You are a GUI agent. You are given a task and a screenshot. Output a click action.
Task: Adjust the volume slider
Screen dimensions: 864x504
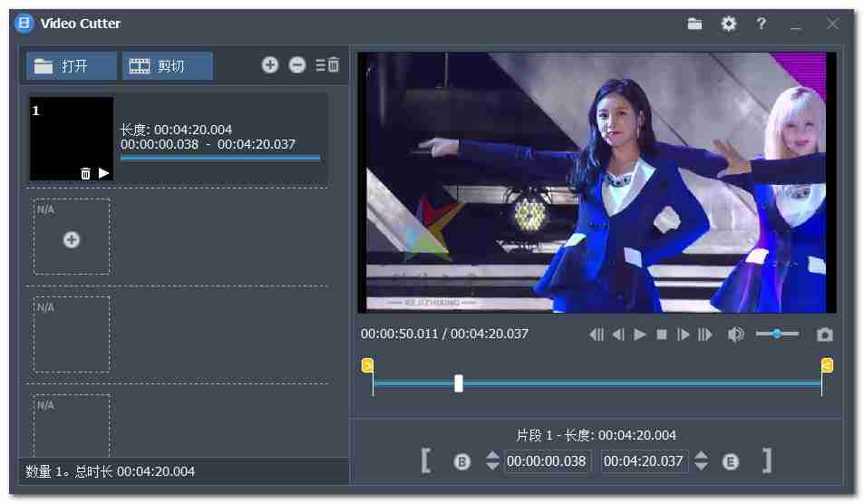[x=777, y=334]
